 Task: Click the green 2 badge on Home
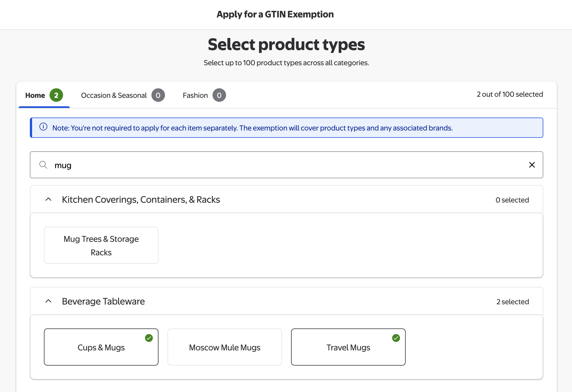[56, 95]
